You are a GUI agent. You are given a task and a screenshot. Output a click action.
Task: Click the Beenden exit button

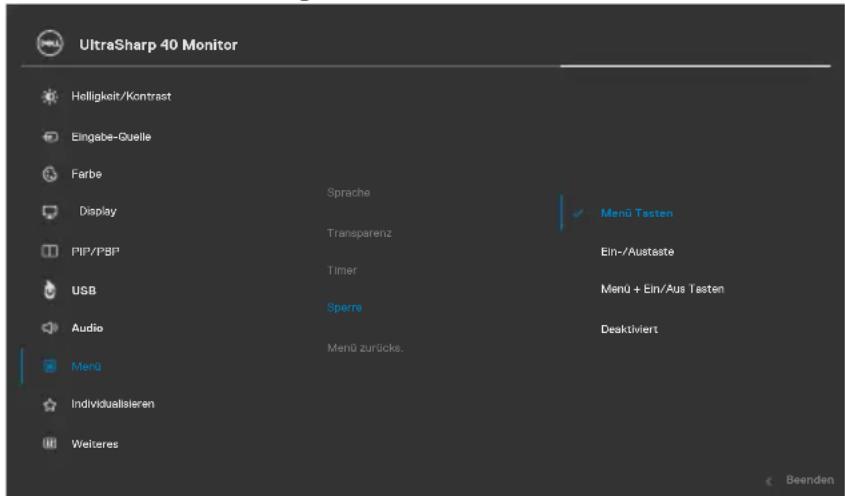tap(809, 480)
